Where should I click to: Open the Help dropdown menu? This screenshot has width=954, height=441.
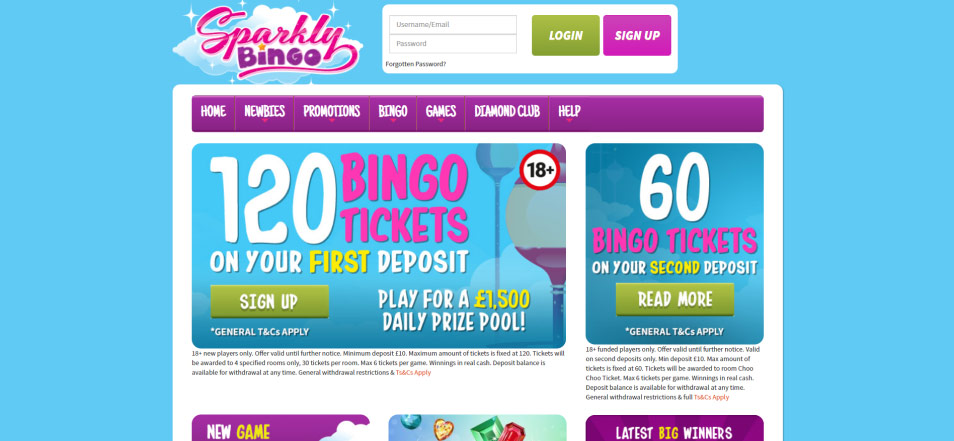tap(569, 113)
